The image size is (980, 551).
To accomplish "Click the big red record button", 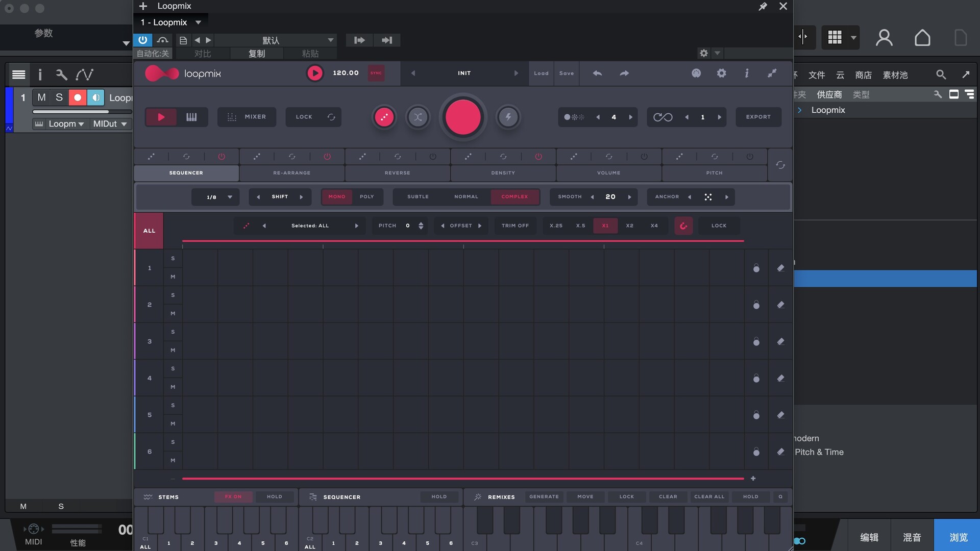I will click(x=463, y=117).
